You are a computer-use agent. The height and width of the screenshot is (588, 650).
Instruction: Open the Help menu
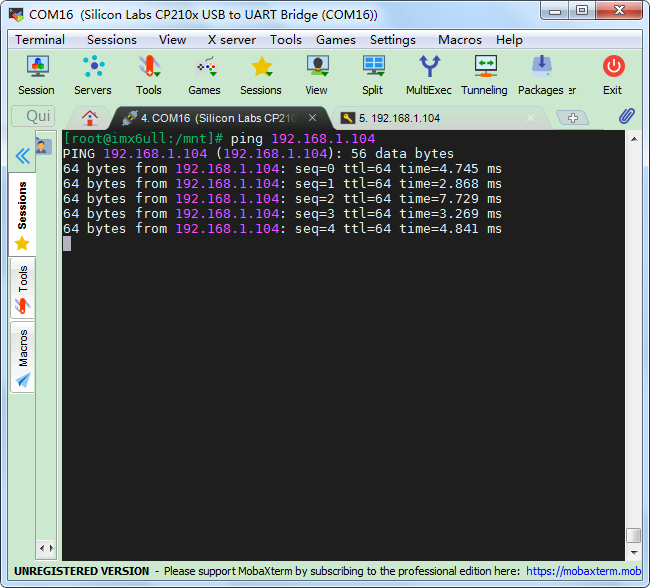509,40
